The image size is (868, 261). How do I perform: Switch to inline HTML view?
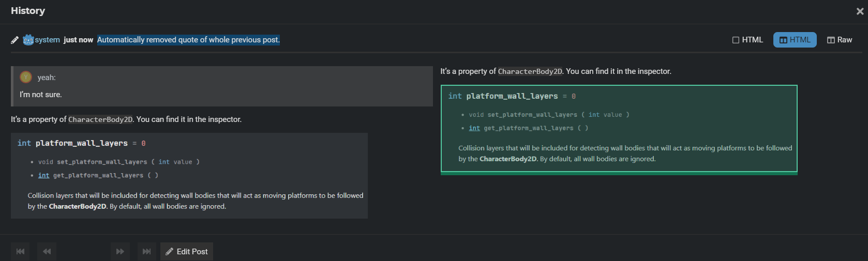[747, 40]
